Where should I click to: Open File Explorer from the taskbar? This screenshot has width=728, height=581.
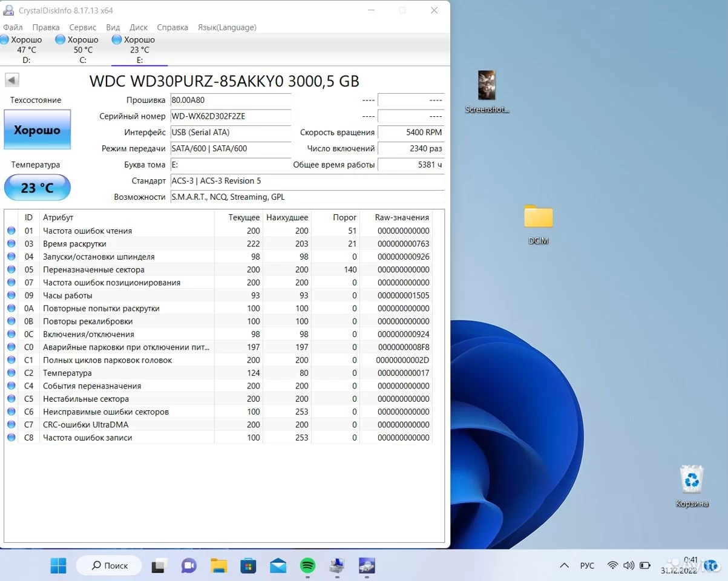pos(218,566)
